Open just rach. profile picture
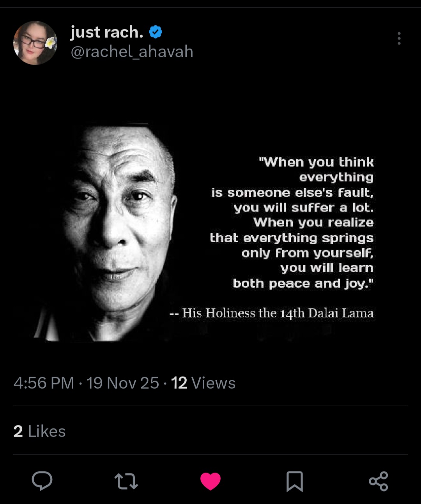421x504 pixels. (35, 43)
